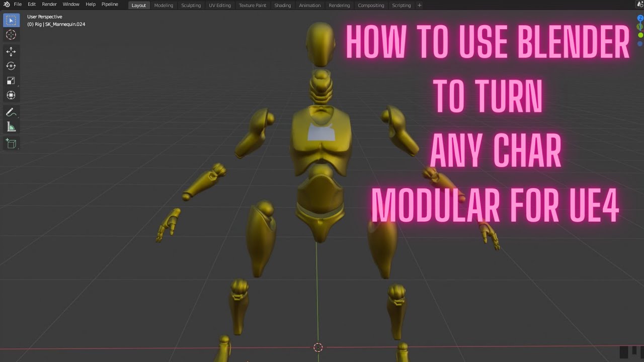644x362 pixels.
Task: Click the blue Z axis gizmo handle
Action: point(640,18)
